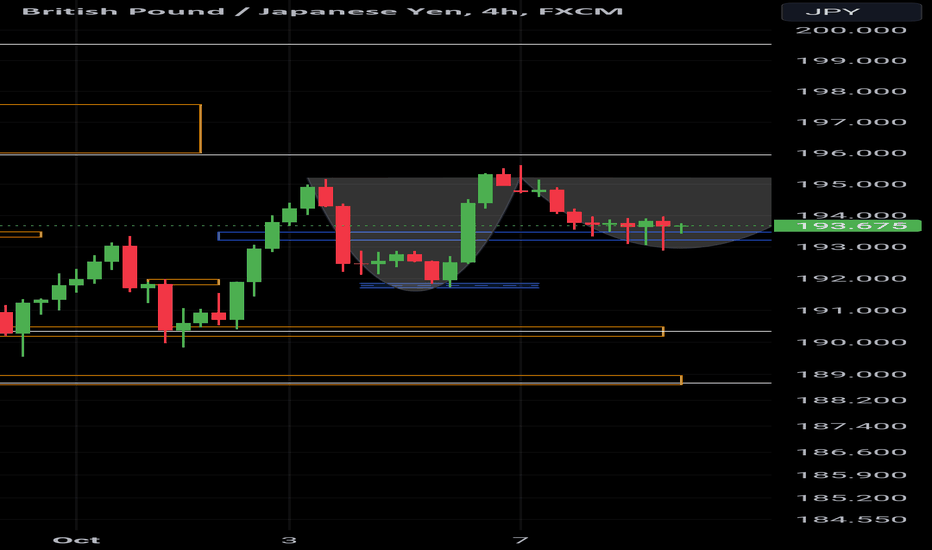Click the 187.400 price axis label
The image size is (932, 550).
851,426
